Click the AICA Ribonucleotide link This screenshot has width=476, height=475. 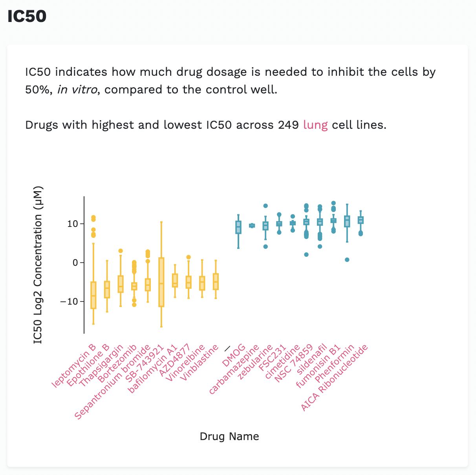[335, 378]
